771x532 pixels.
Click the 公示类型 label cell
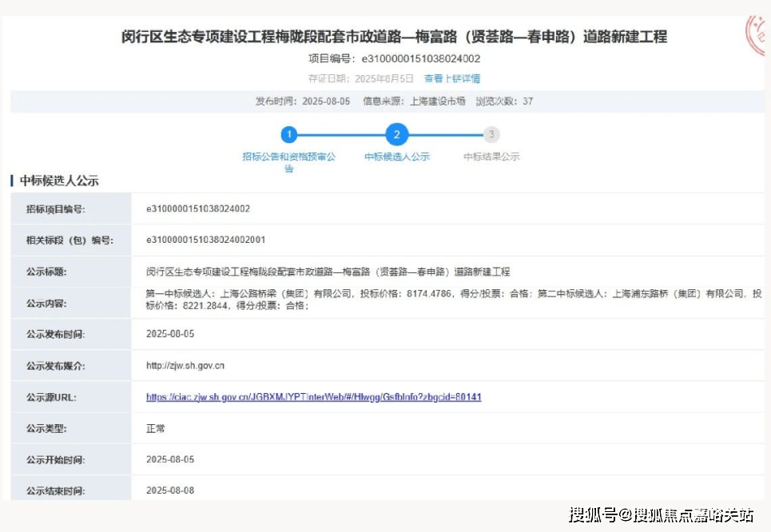point(71,429)
